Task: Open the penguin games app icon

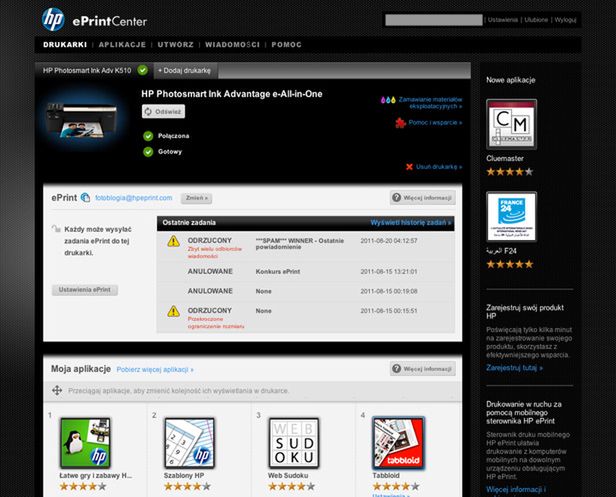Action: [x=85, y=443]
